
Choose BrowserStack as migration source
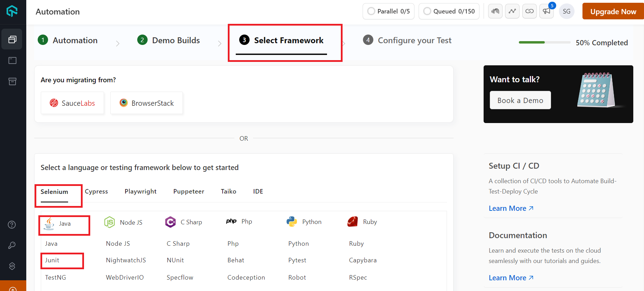(x=146, y=103)
